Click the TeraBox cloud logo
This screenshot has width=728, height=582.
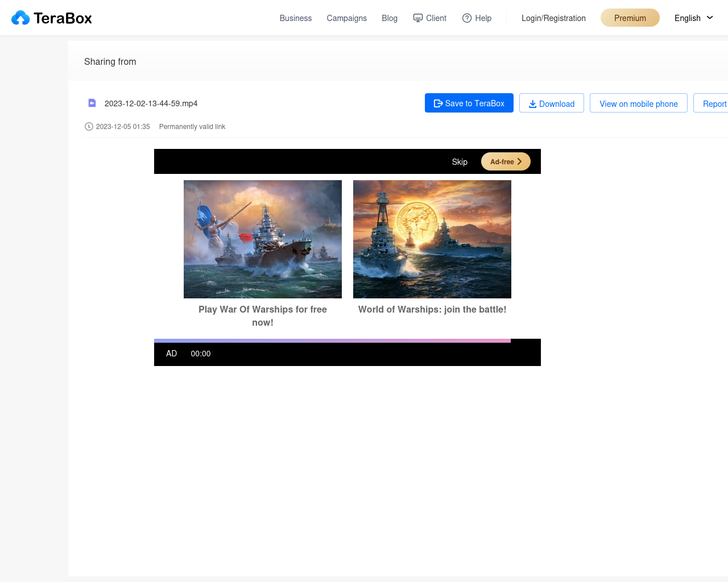coord(51,18)
